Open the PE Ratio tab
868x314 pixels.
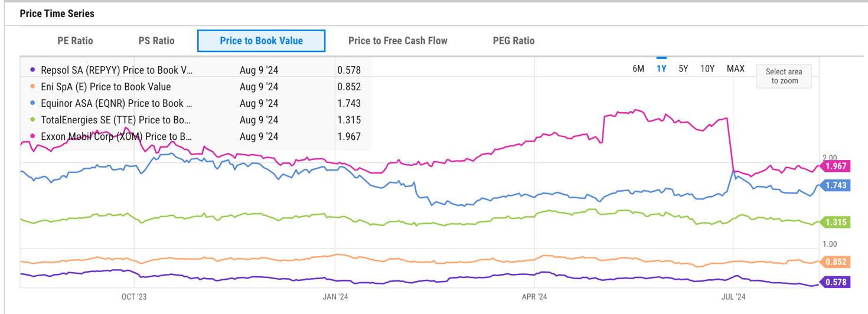pyautogui.click(x=75, y=41)
